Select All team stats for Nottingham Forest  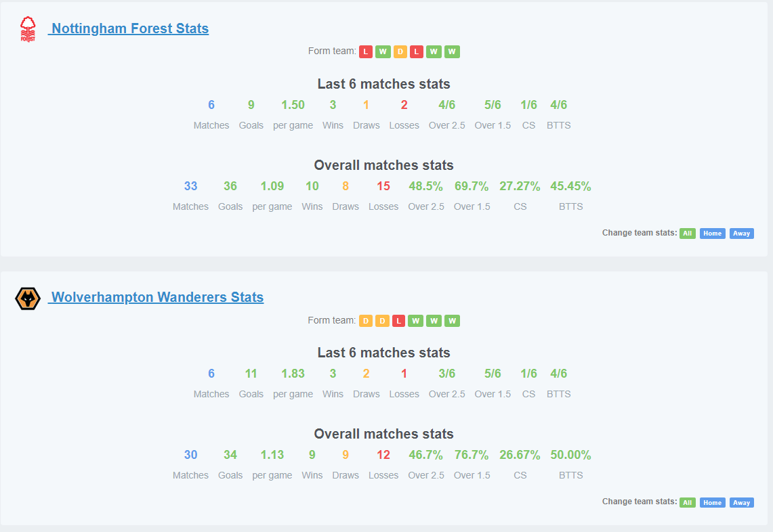[688, 234]
